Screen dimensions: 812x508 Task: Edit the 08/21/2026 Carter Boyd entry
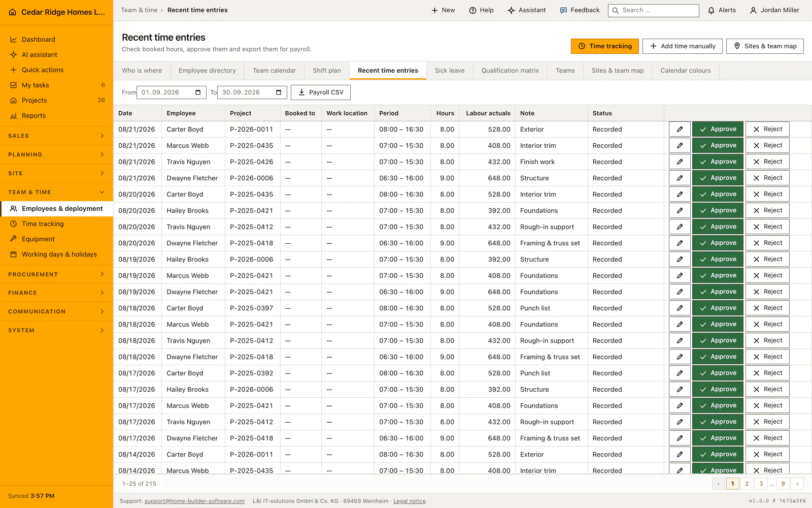[x=680, y=129]
